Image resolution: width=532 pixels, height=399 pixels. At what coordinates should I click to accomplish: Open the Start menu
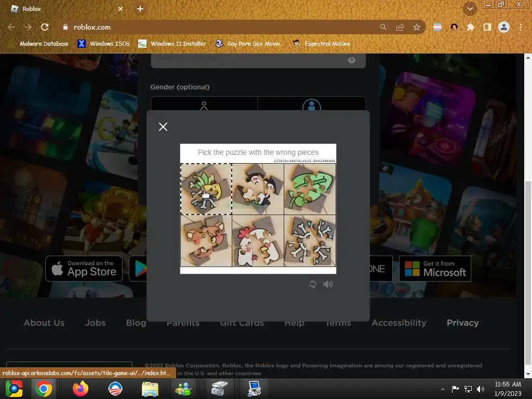click(x=14, y=389)
